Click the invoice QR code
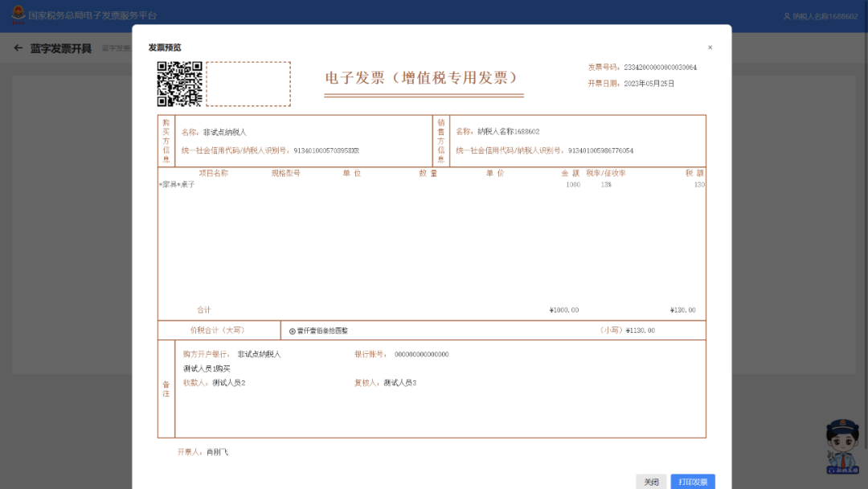868x489 pixels. [179, 84]
